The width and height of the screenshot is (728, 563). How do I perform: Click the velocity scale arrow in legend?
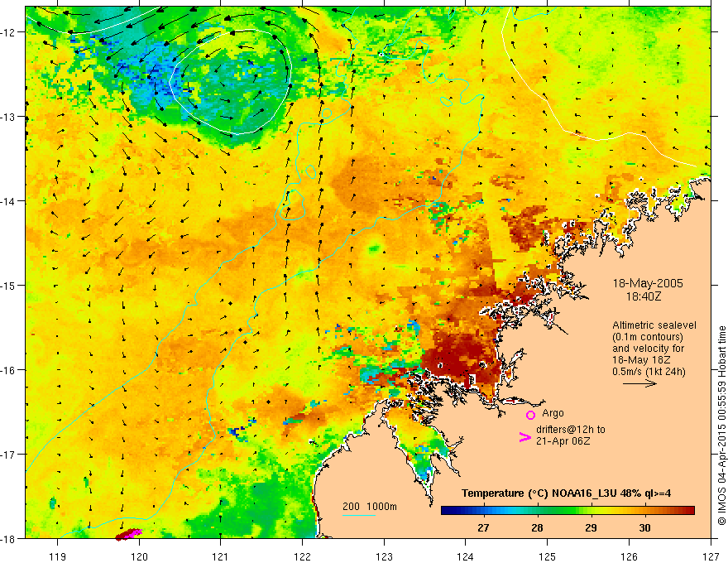tap(639, 383)
